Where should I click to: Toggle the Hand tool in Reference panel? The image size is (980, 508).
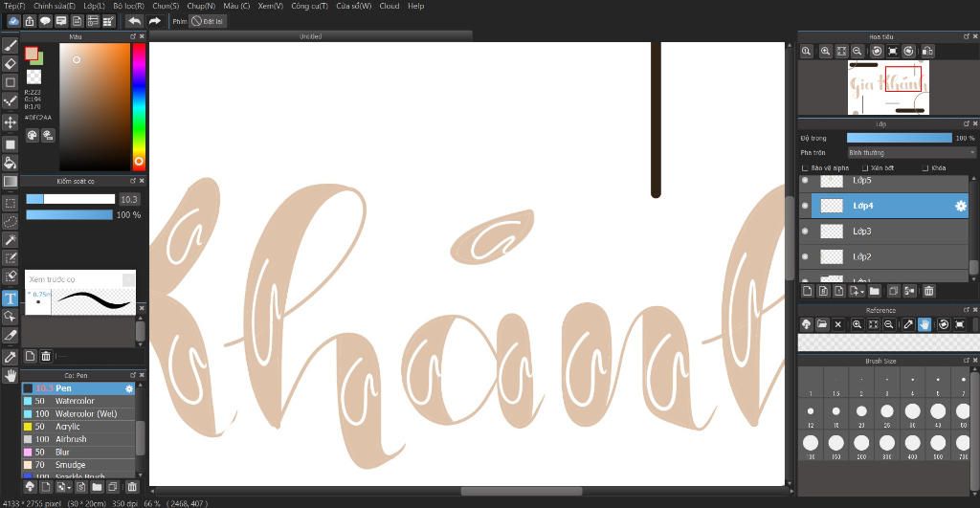(x=924, y=324)
